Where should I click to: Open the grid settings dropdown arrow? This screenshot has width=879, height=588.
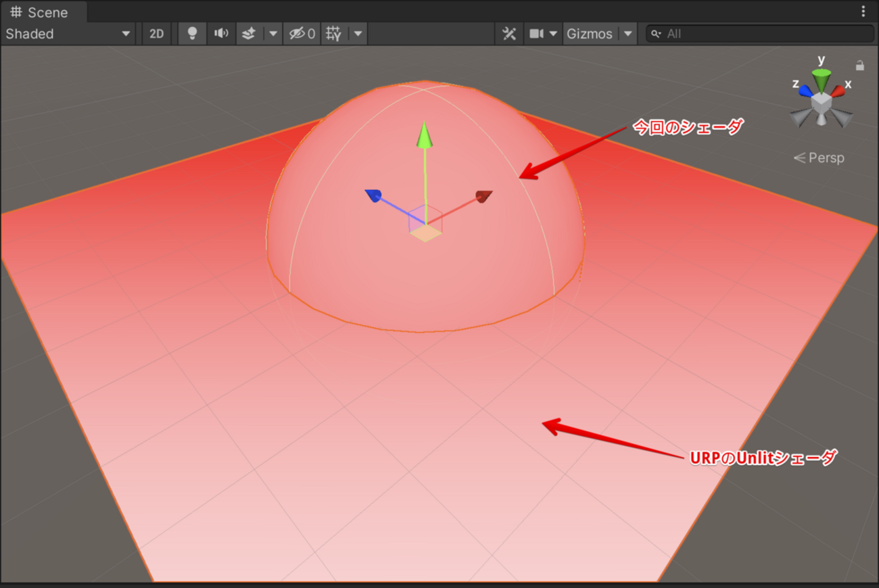pyautogui.click(x=357, y=34)
